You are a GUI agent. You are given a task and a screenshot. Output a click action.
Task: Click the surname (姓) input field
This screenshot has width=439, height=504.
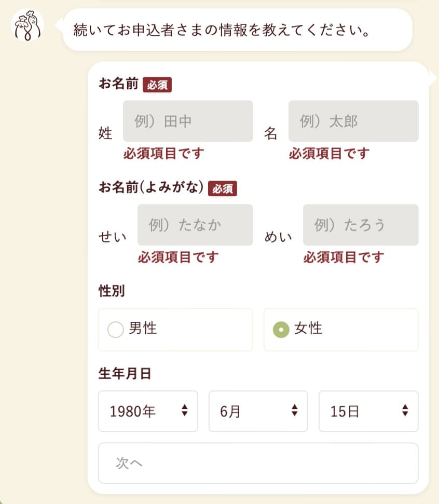tap(188, 121)
